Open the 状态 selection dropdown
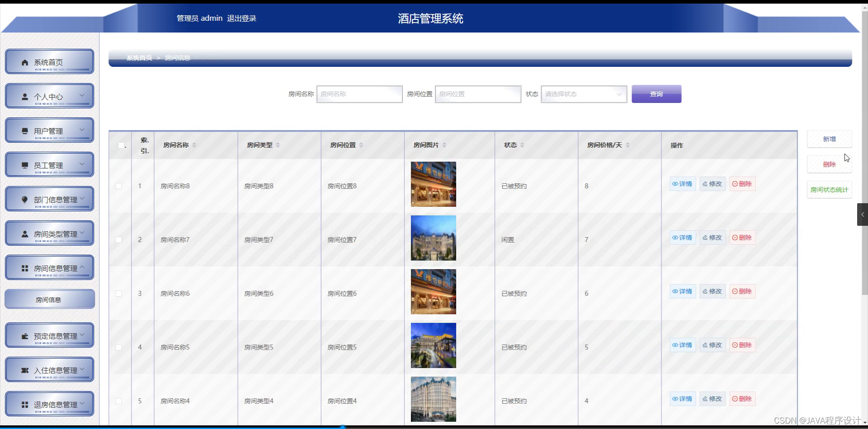Image resolution: width=868 pixels, height=429 pixels. coord(584,94)
